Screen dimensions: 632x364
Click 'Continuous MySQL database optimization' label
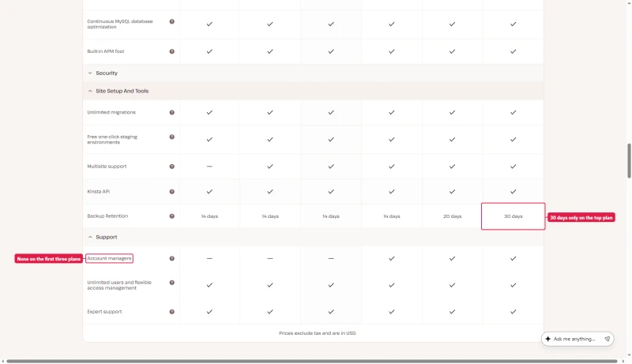pyautogui.click(x=120, y=24)
